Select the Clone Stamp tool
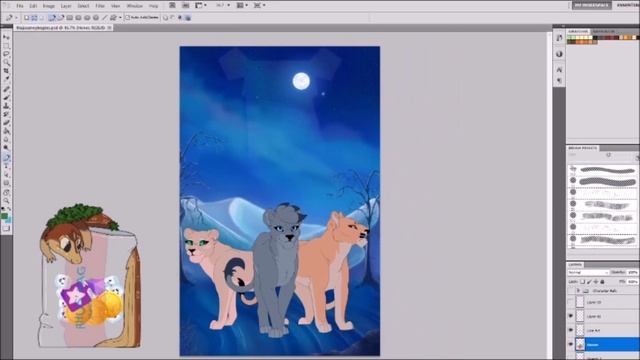Screen dimensions: 640x360 pos(6,106)
